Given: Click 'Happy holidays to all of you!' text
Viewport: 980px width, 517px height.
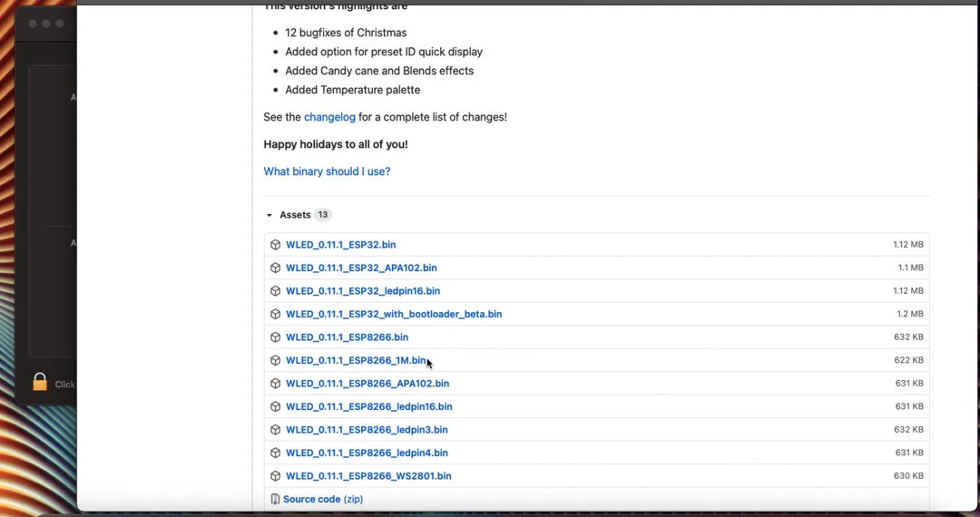Looking at the screenshot, I should [x=336, y=144].
